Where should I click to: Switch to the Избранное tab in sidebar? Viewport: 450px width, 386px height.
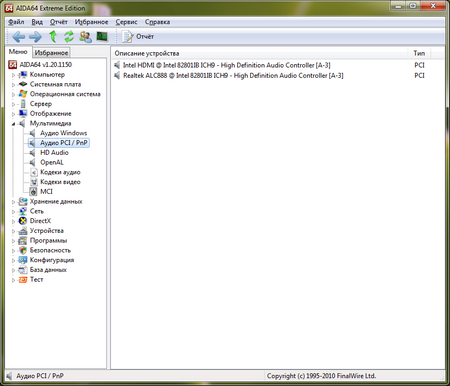(x=51, y=53)
